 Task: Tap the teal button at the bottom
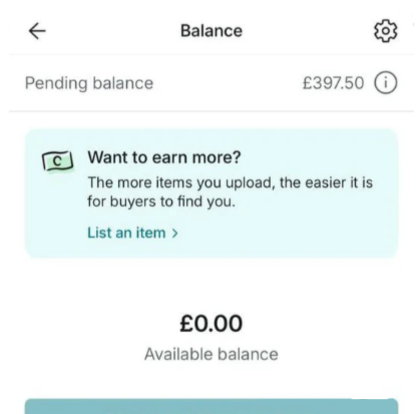211,406
